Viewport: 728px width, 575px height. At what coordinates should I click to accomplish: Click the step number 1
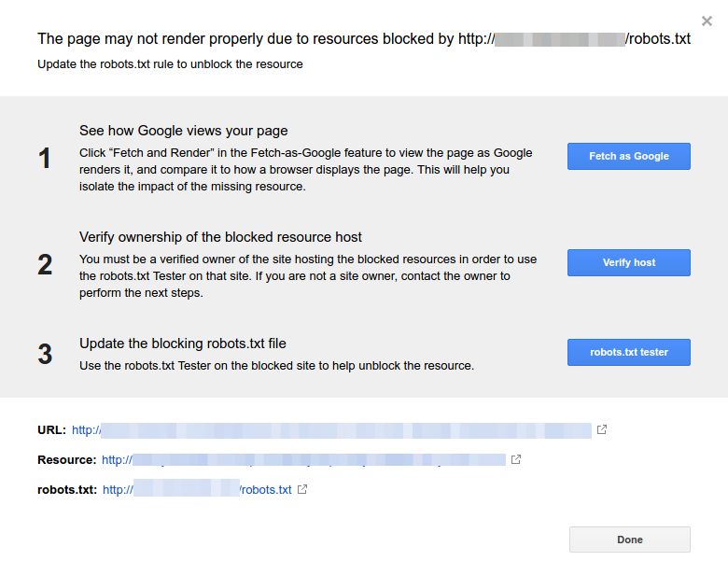(x=45, y=159)
